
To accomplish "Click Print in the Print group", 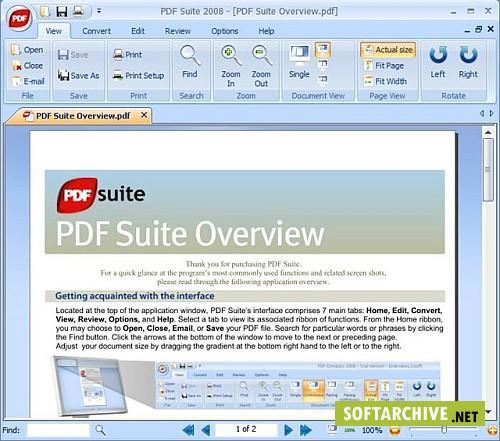I will (x=127, y=54).
